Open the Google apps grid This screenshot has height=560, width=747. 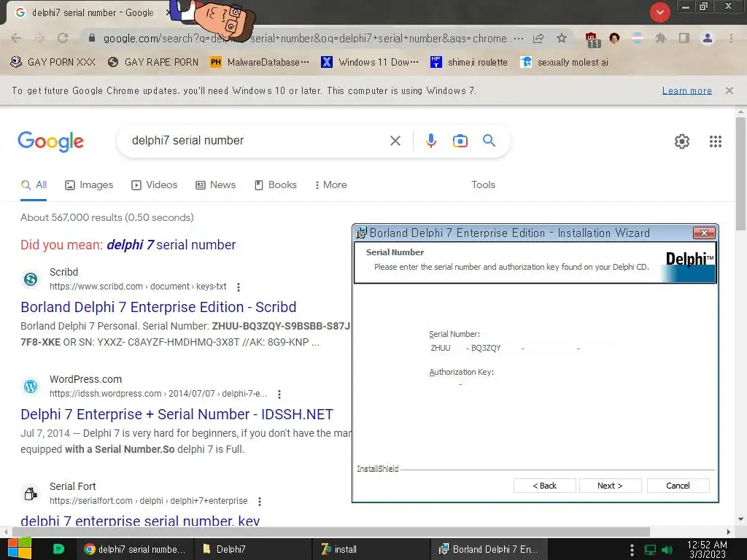[715, 141]
